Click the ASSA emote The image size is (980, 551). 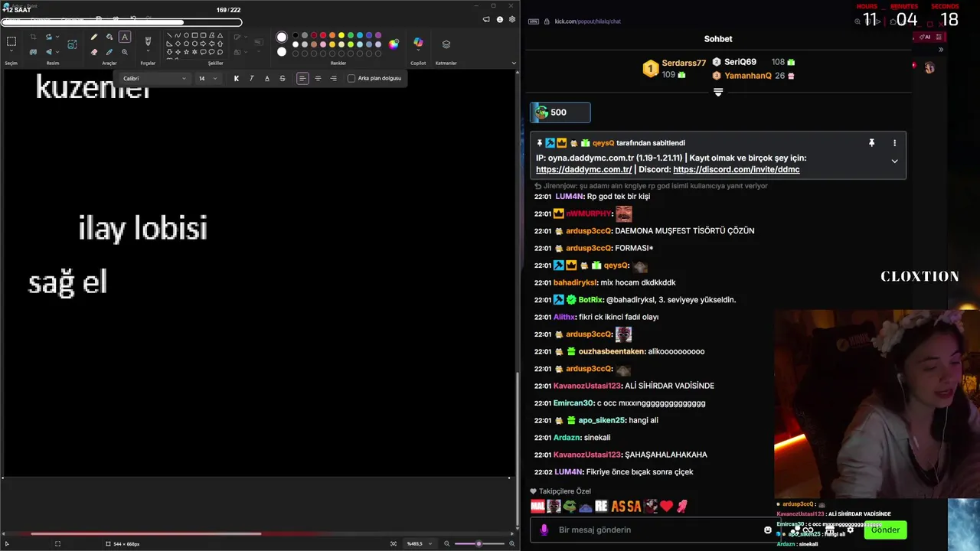tap(626, 506)
